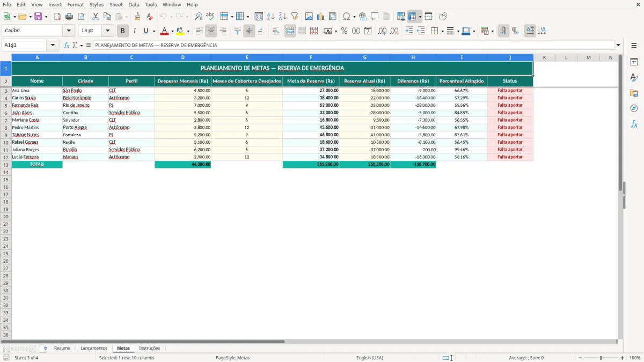Viewport: 644px width, 362px height.
Task: Decrease indent icon
Action: pyautogui.click(x=421, y=31)
